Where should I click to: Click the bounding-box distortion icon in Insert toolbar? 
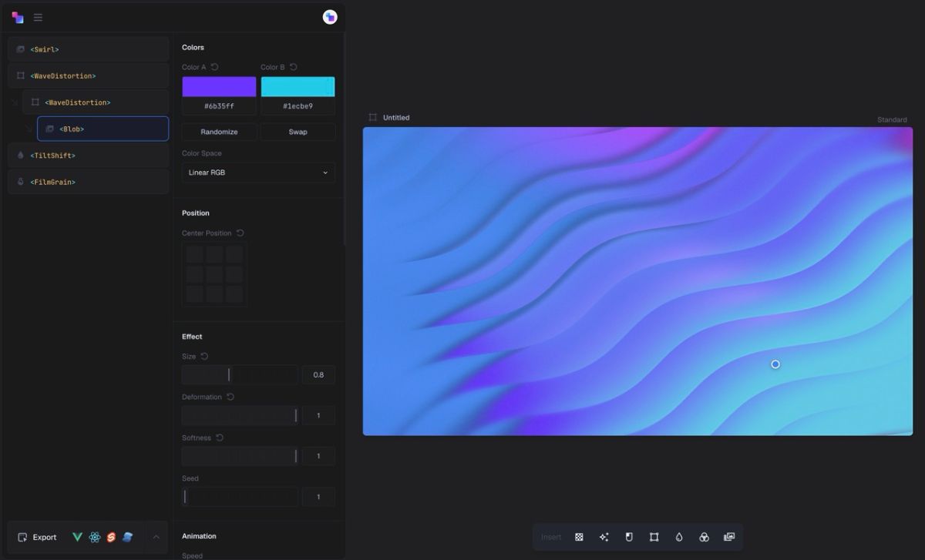pyautogui.click(x=654, y=537)
